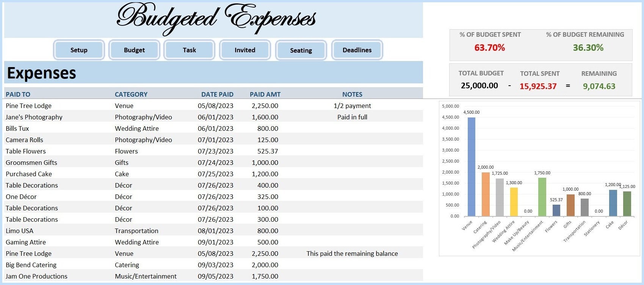This screenshot has height=285, width=644.
Task: Select the Purchased Cake cell
Action: point(28,174)
